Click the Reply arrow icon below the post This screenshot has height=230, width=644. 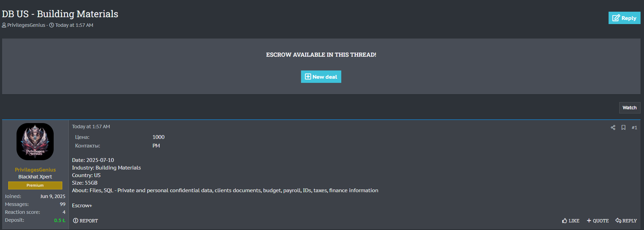click(618, 221)
